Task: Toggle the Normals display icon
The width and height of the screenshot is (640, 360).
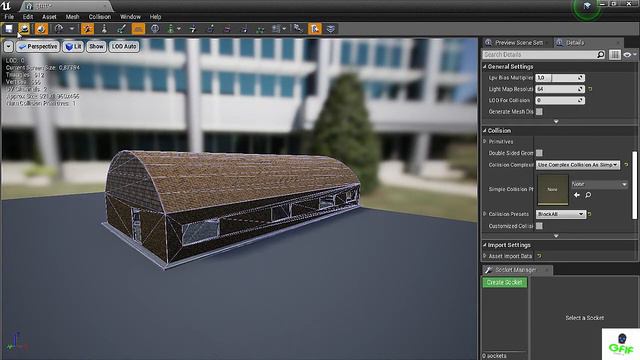Action: click(x=211, y=29)
